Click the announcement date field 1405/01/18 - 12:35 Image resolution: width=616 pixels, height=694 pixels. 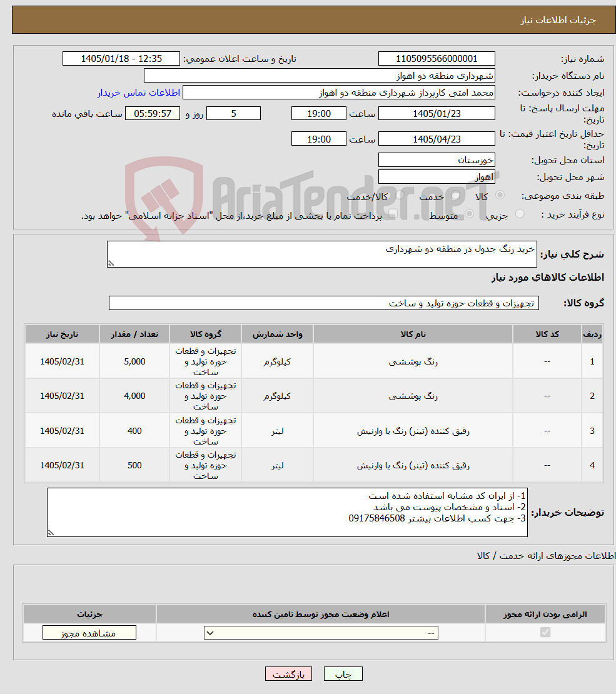[121, 58]
